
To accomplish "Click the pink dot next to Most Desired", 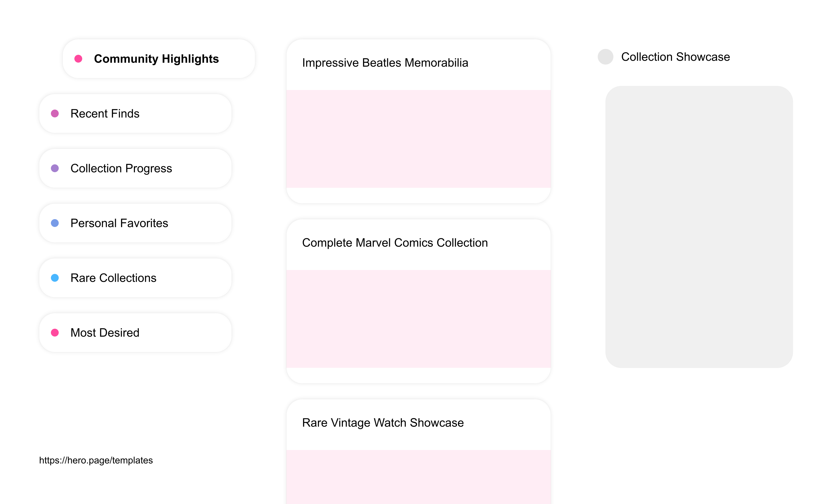I will [x=55, y=333].
